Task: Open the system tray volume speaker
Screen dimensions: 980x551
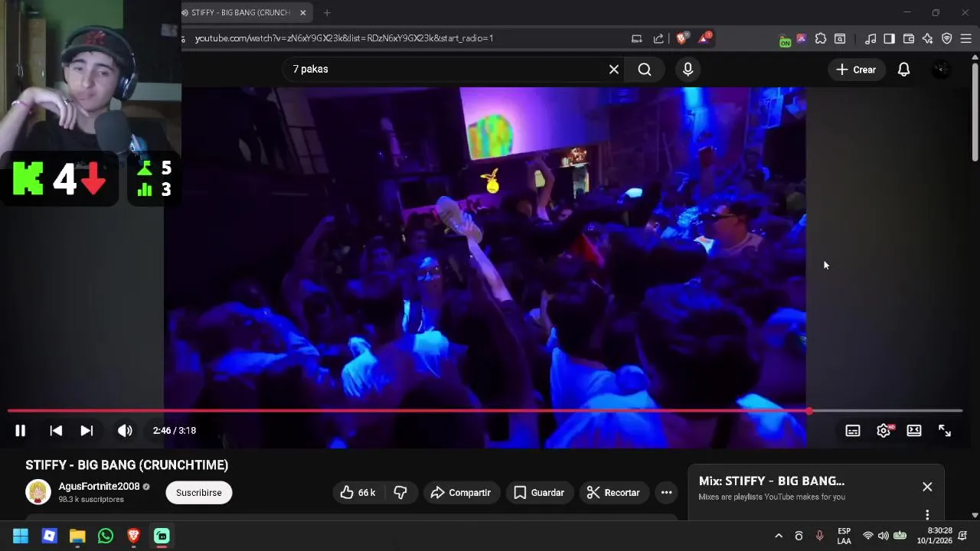Action: [x=883, y=536]
